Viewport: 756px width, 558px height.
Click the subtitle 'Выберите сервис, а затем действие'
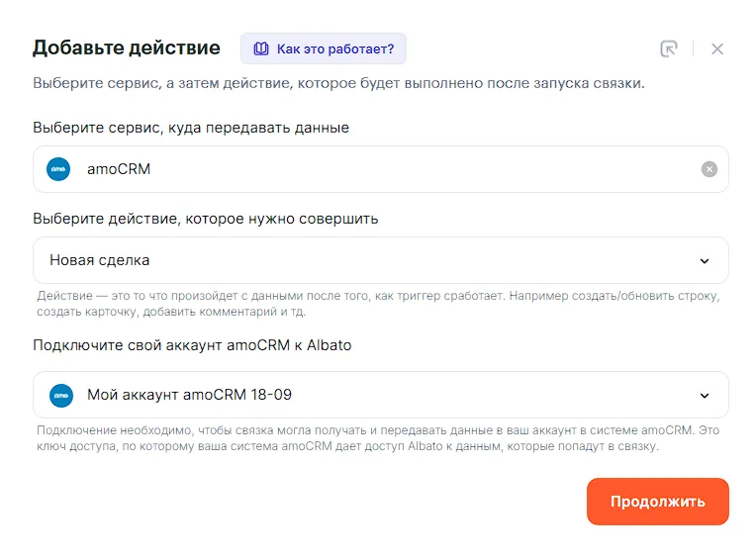pos(338,83)
